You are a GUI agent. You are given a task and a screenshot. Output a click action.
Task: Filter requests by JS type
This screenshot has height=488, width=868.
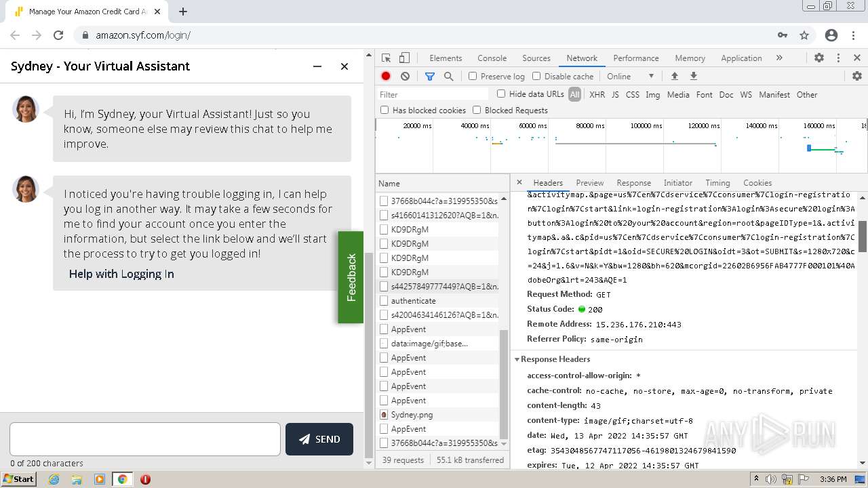coord(615,95)
